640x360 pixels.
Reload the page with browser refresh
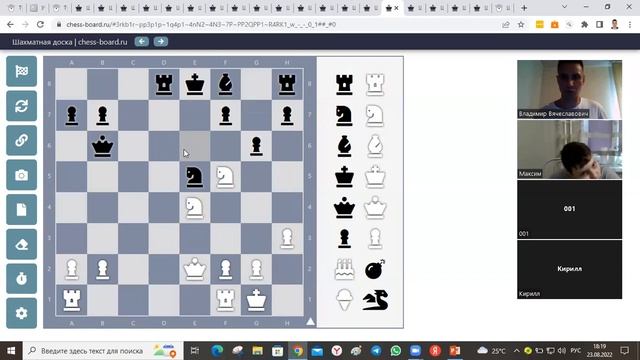pos(40,24)
